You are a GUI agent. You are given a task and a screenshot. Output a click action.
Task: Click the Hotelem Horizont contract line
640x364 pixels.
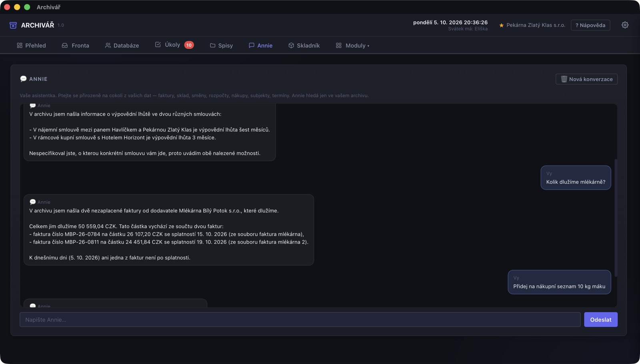[122, 138]
